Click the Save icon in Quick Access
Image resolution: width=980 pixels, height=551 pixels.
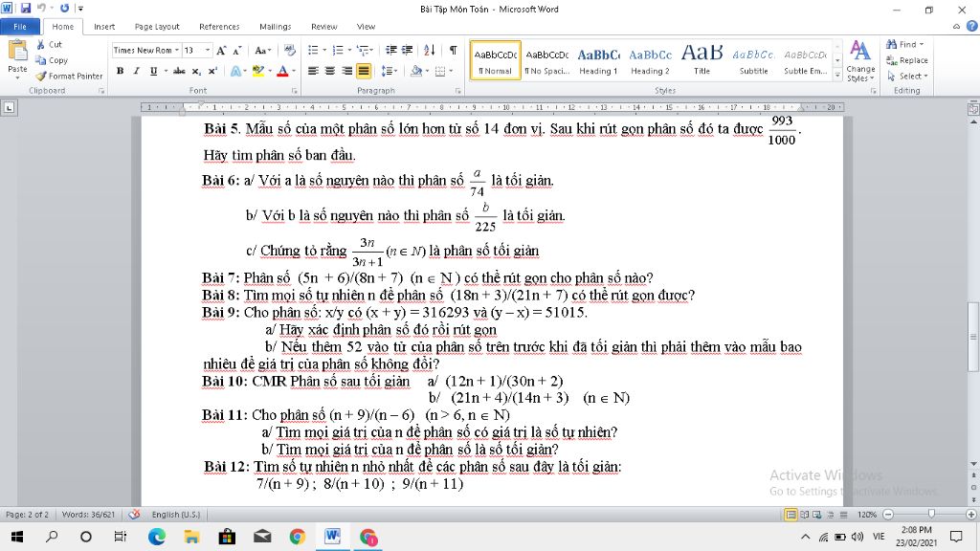coord(26,9)
